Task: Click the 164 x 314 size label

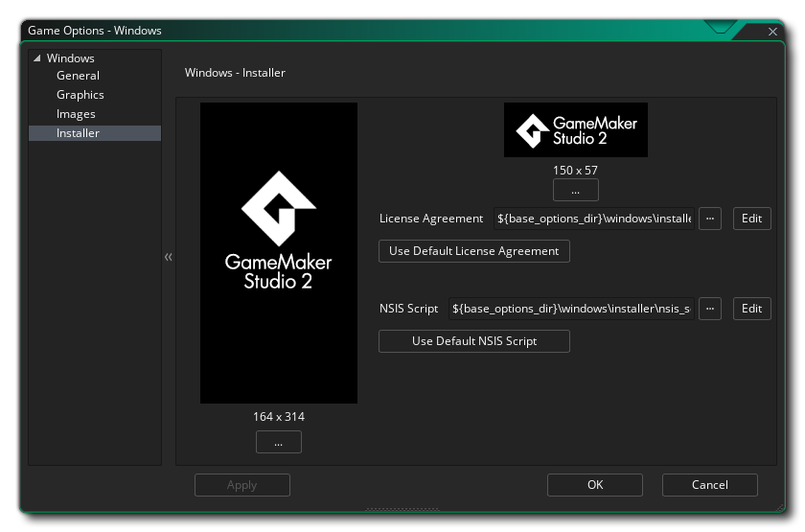Action: (279, 416)
